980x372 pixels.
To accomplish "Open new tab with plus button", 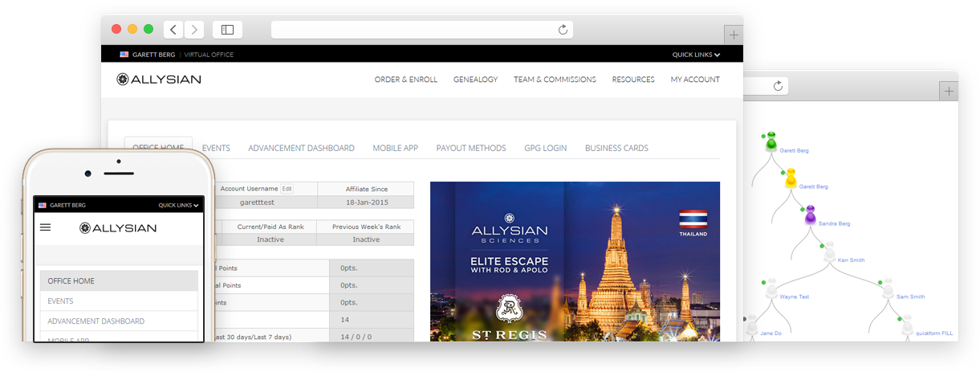I will point(734,35).
